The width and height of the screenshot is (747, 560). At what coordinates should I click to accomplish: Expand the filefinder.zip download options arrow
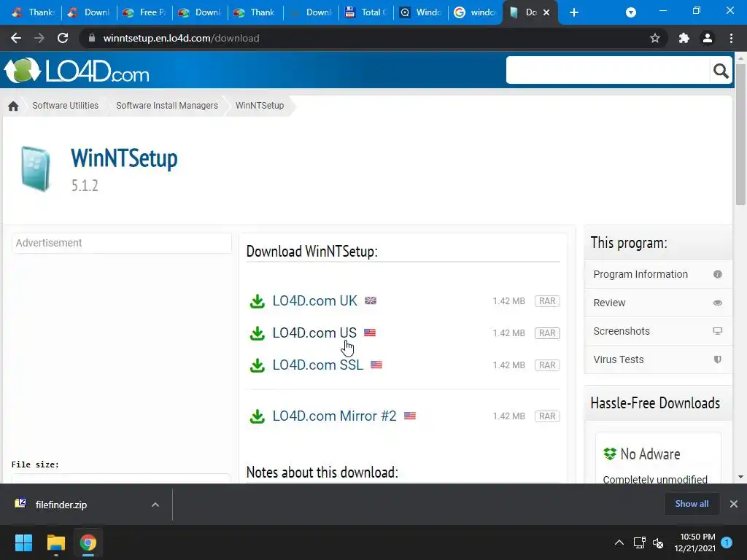click(155, 505)
